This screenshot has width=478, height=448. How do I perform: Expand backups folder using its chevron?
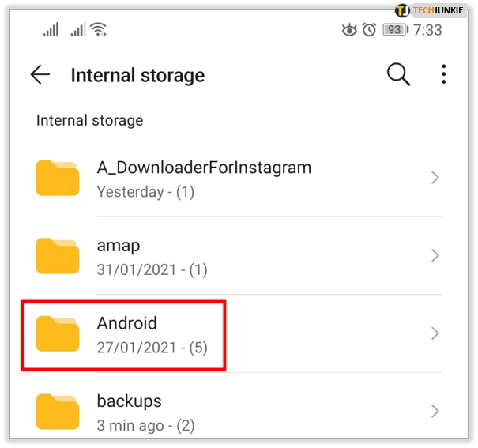(435, 411)
